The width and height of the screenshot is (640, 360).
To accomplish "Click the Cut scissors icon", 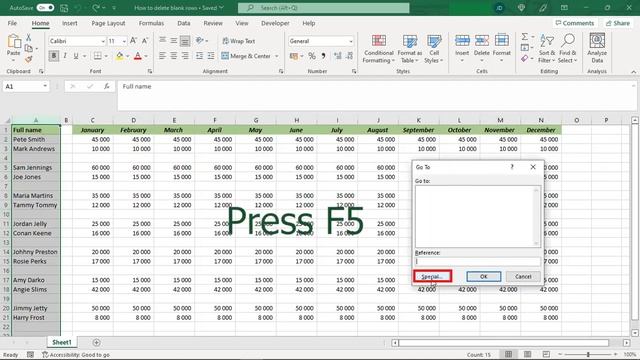I will (x=29, y=38).
